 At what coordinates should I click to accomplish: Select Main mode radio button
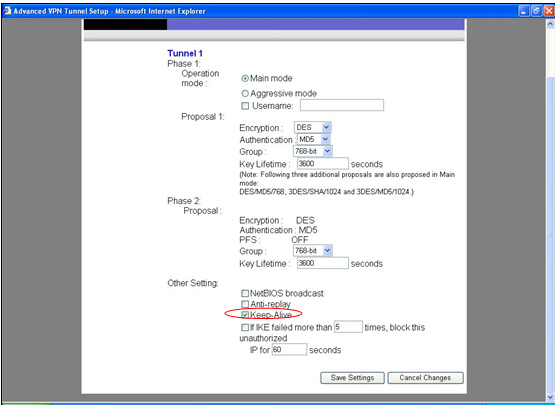(245, 78)
